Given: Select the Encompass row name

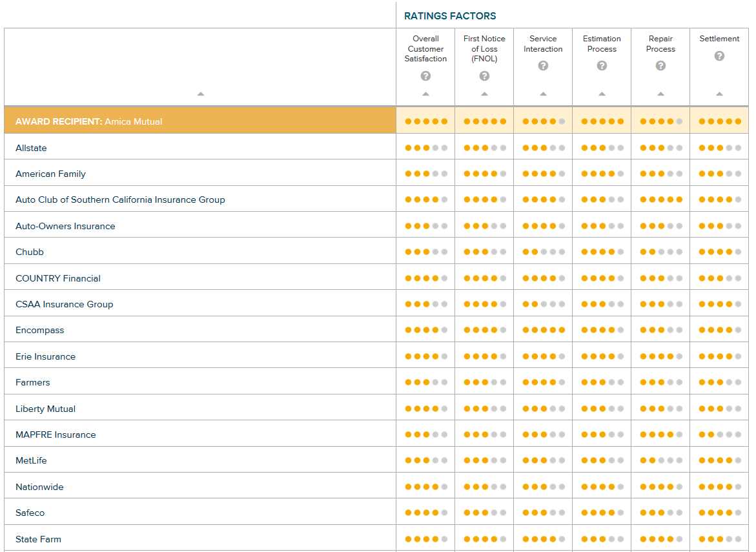Looking at the screenshot, I should point(39,331).
